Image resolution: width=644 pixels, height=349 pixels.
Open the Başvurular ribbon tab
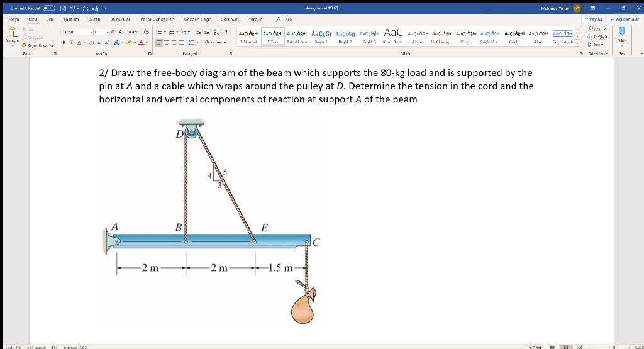point(120,19)
